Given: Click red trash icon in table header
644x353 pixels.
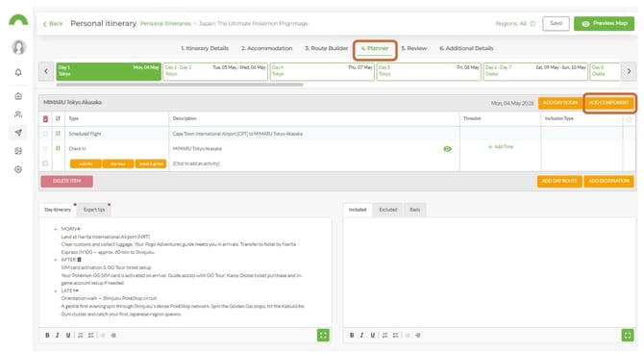Looking at the screenshot, I should coord(45,118).
